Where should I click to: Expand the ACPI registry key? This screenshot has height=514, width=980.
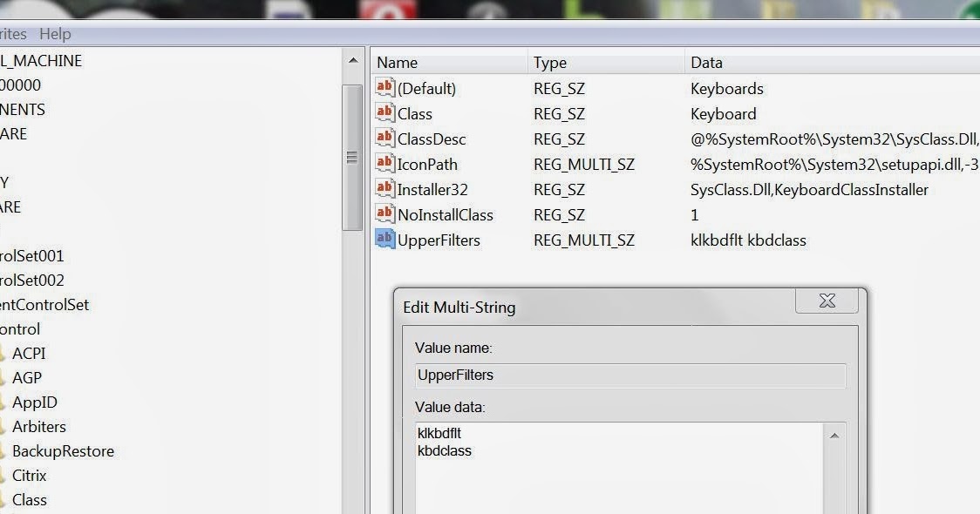click(31, 353)
